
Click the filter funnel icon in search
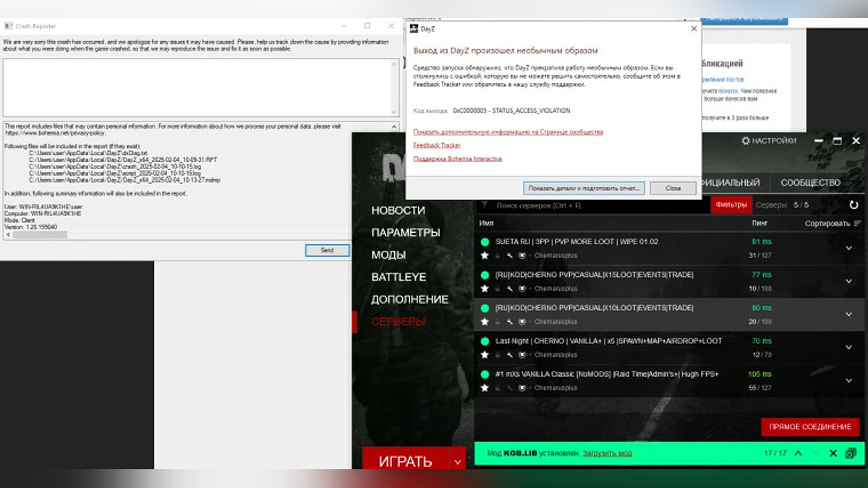(485, 205)
